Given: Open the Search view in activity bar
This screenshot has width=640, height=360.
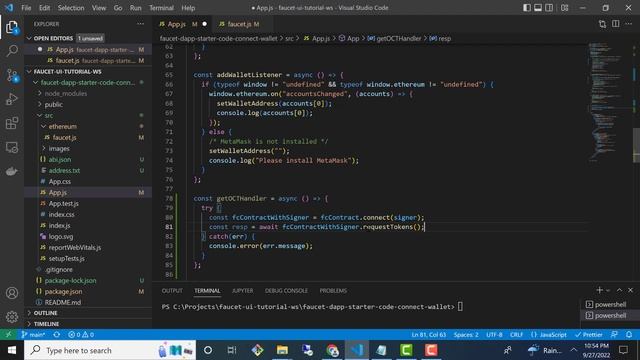Looking at the screenshot, I should pyautogui.click(x=12, y=51).
